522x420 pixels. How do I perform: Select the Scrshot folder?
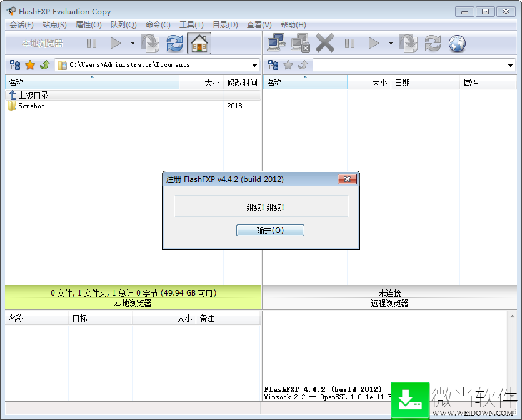tap(27, 106)
